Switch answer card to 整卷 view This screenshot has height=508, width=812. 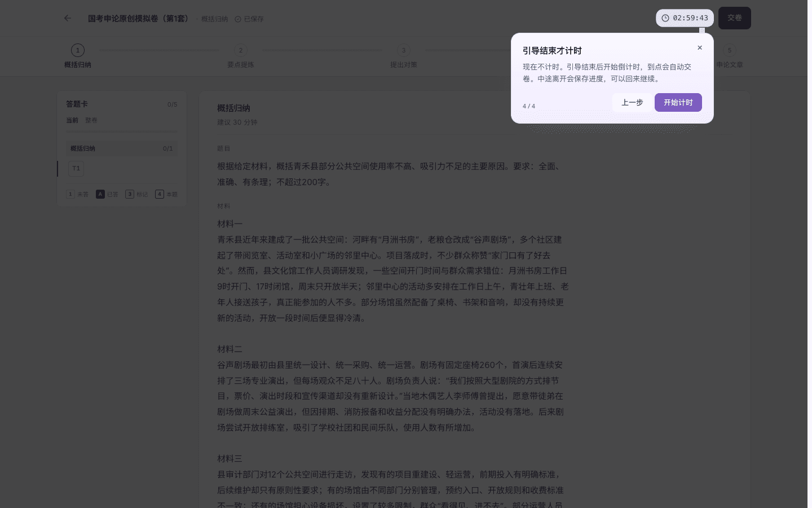(91, 120)
